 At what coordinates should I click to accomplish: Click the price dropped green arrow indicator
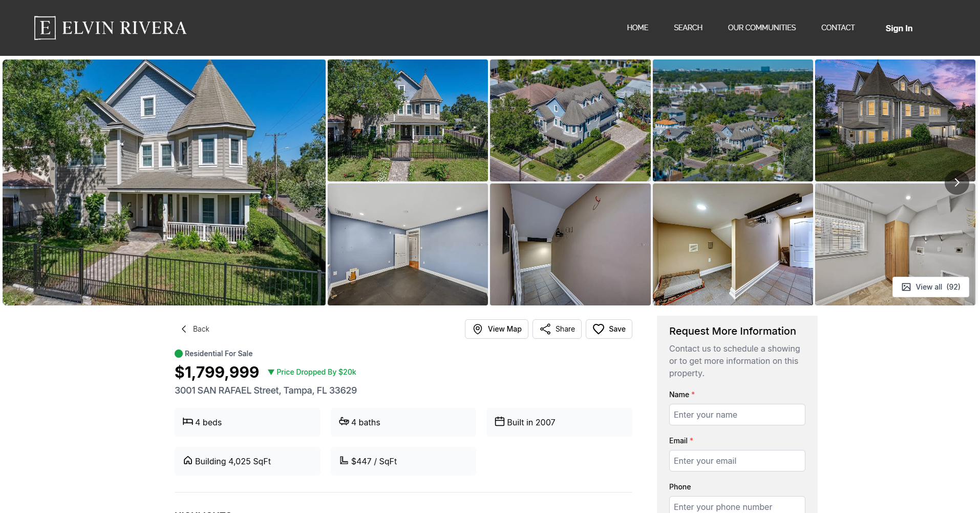[271, 372]
